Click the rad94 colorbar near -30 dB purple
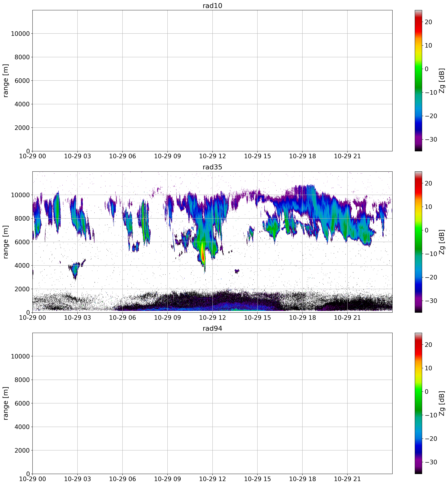 point(418,462)
